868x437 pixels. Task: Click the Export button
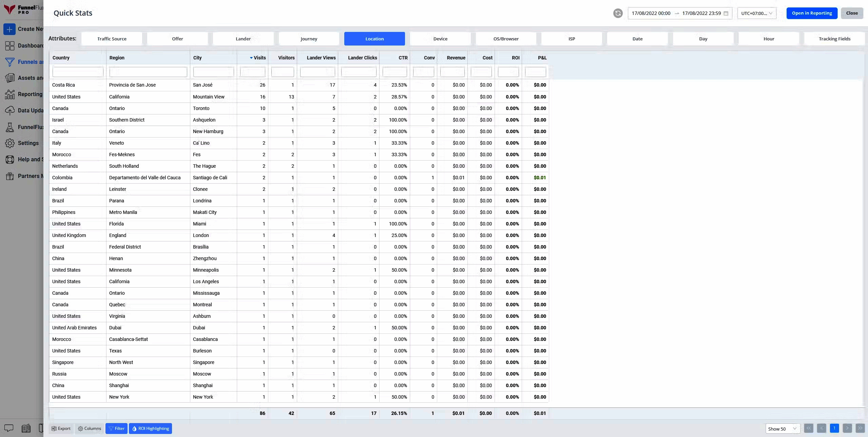coord(61,429)
